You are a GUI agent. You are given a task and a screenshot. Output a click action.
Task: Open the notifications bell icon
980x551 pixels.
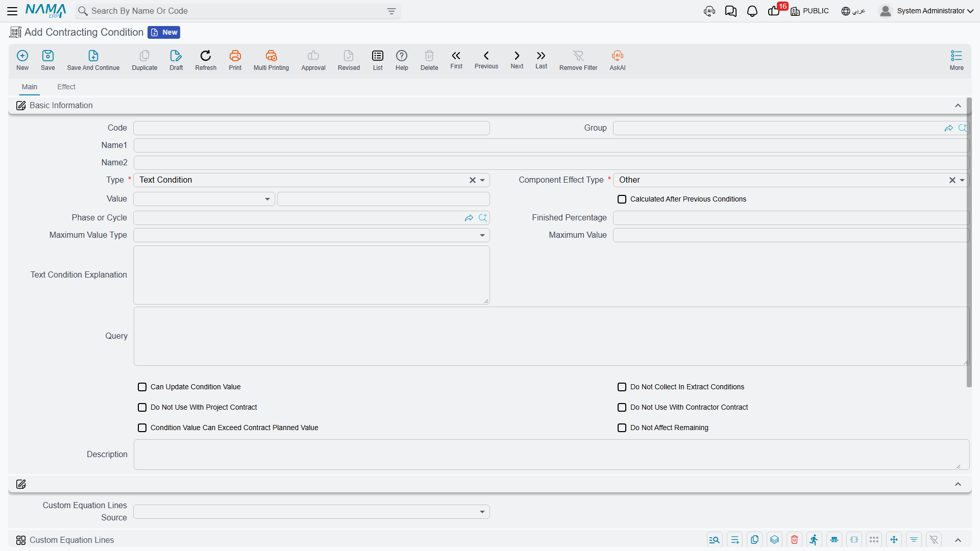tap(752, 11)
